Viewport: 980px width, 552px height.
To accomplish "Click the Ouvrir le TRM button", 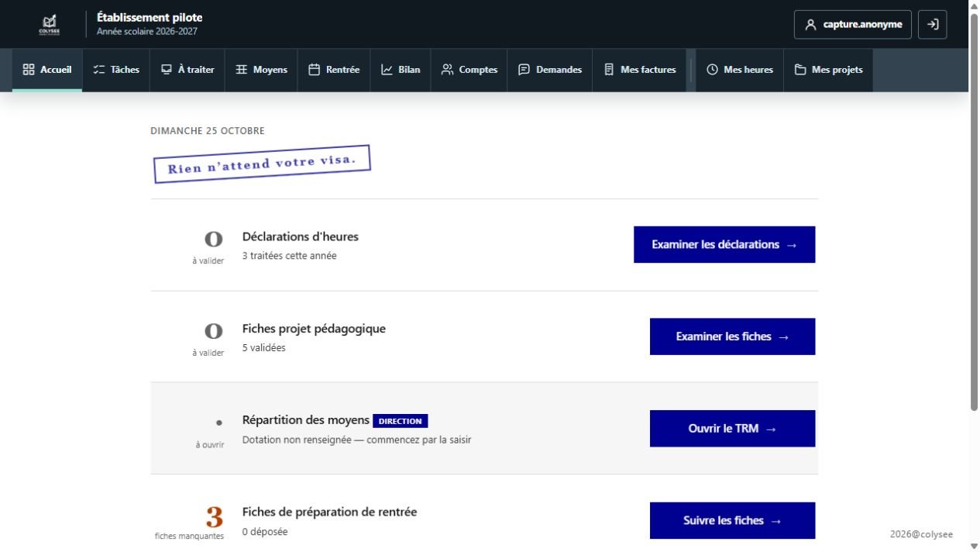I will 732,429.
